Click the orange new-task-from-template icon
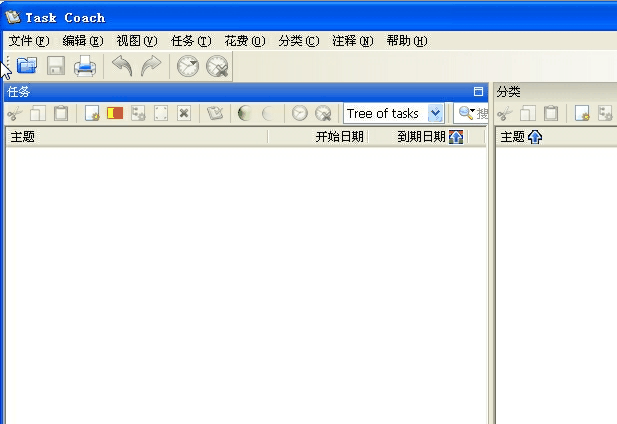617x424 pixels. tap(115, 114)
